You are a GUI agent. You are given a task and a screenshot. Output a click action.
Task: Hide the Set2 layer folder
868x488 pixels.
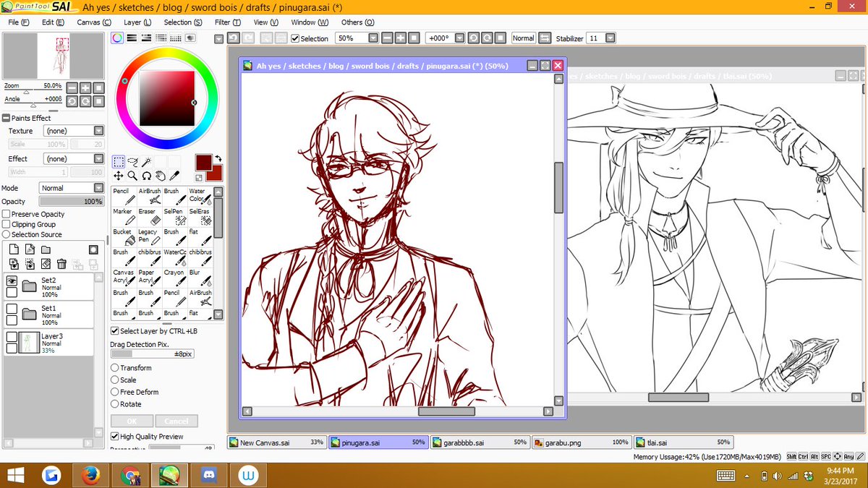pos(12,281)
